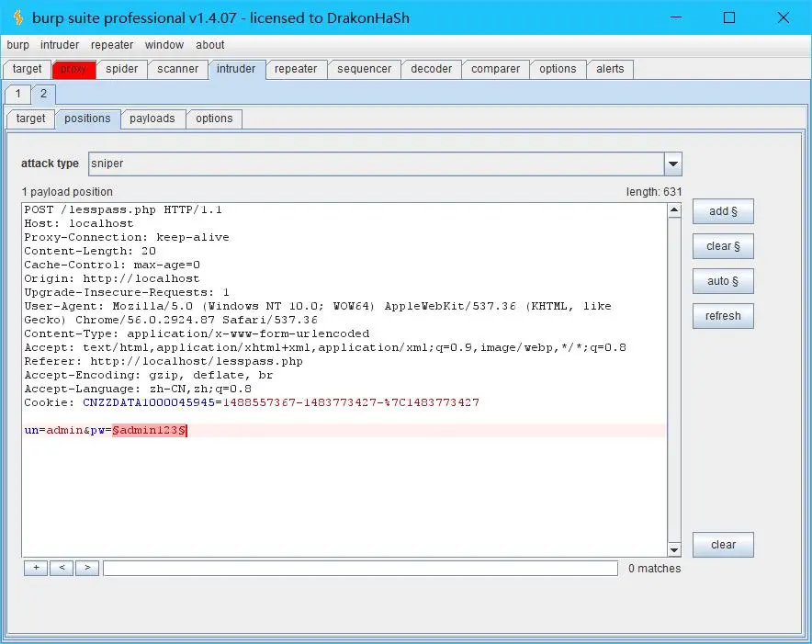Open the intruder target sub-tab
This screenshot has height=644, width=812.
point(30,119)
